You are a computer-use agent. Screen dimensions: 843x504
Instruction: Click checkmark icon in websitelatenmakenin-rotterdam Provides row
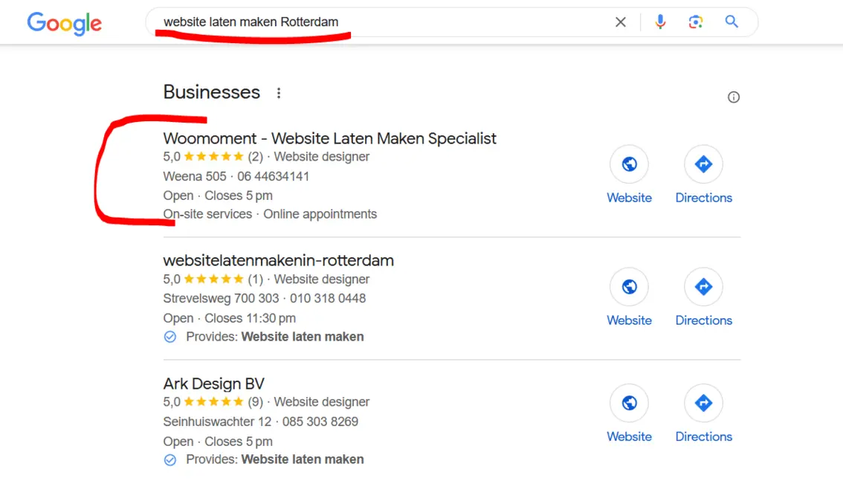[x=170, y=337]
